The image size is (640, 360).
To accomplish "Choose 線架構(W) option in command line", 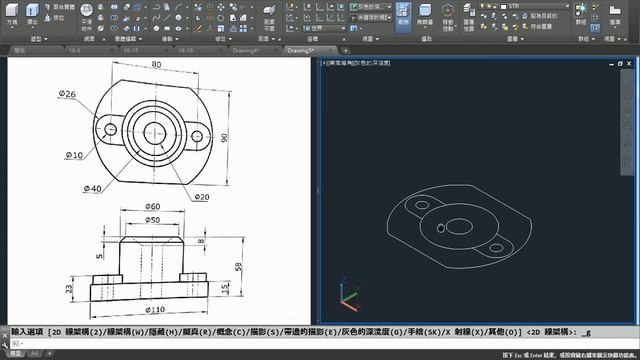I will (125, 332).
